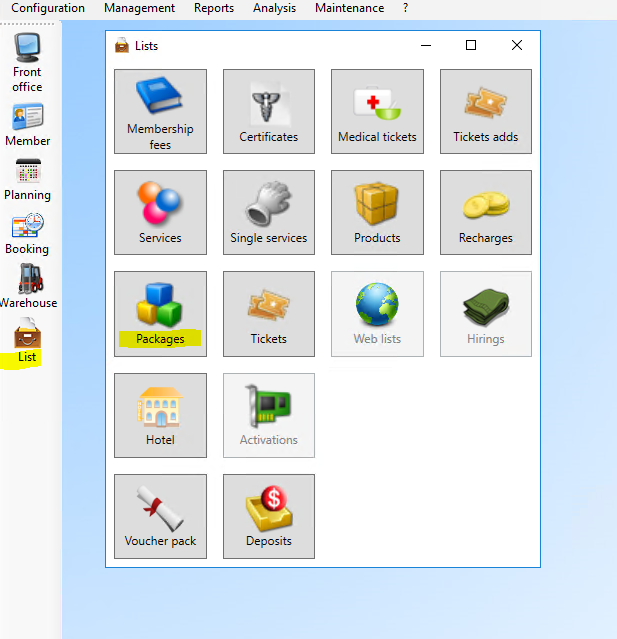The width and height of the screenshot is (617, 639).
Task: Select the List sidebar icon
Action: pyautogui.click(x=27, y=341)
